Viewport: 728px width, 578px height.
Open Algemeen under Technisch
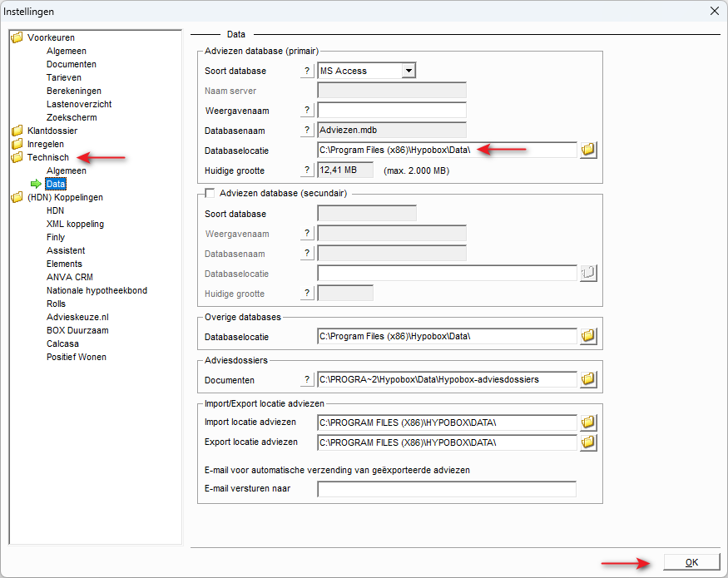[x=67, y=170]
